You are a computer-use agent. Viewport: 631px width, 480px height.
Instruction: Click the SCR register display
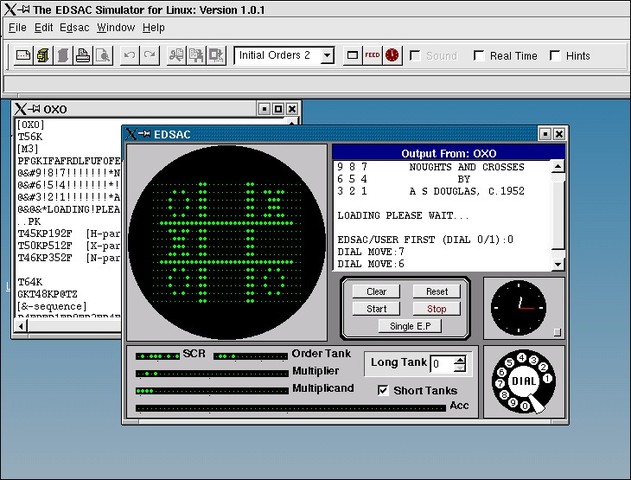point(158,356)
